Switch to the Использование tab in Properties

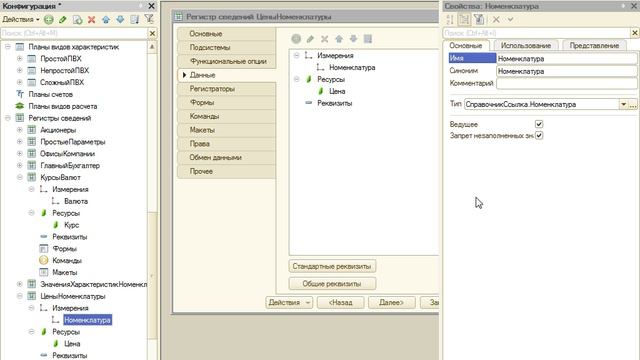(x=526, y=46)
